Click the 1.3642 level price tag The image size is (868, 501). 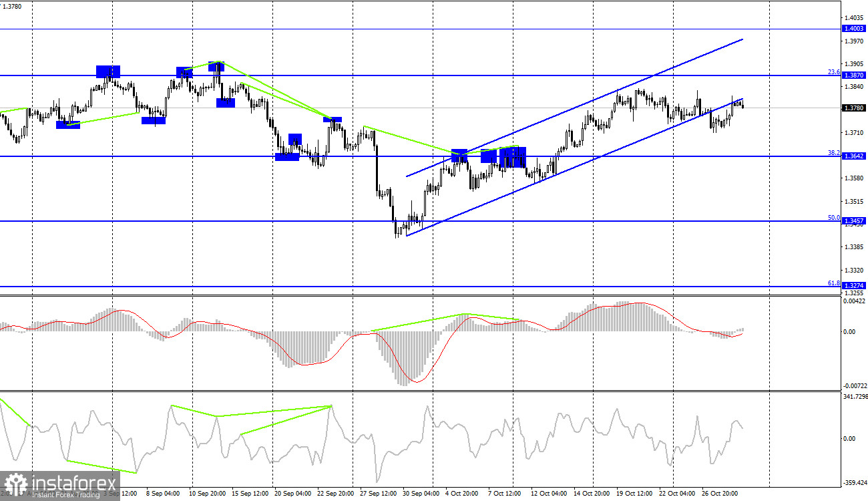(x=855, y=156)
